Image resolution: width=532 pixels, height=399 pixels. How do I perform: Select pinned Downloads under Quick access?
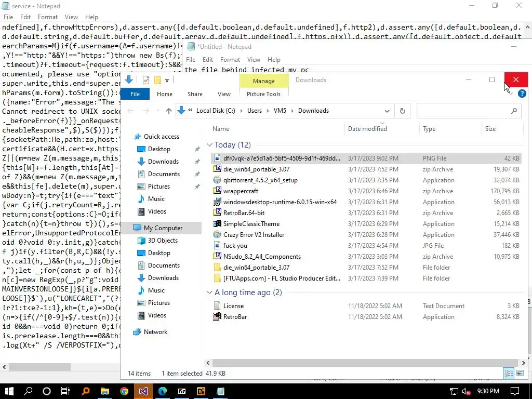coord(163,162)
